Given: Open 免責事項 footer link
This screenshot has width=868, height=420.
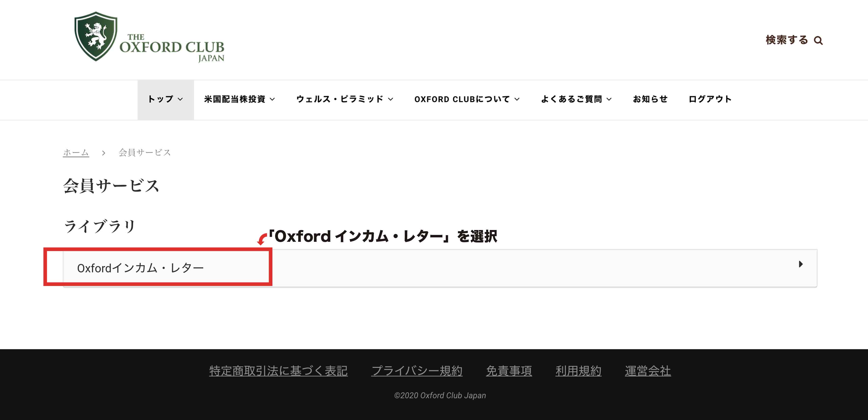Looking at the screenshot, I should click(x=509, y=371).
